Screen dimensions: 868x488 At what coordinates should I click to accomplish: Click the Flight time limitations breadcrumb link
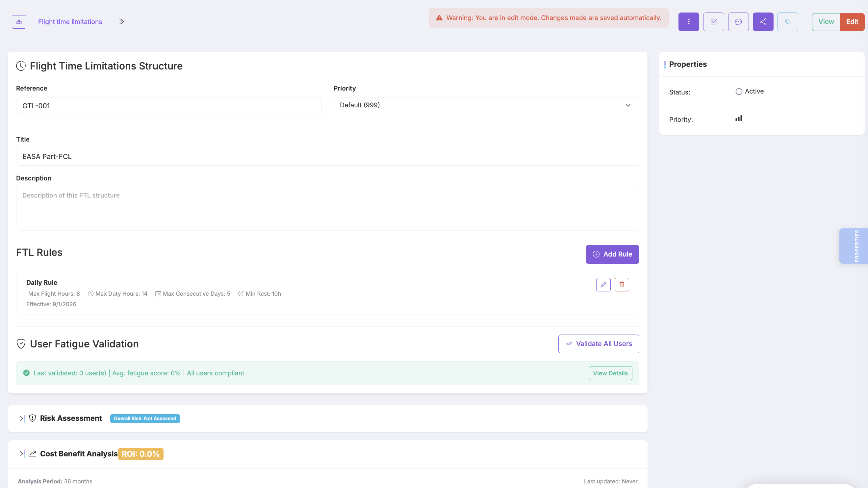tap(70, 22)
